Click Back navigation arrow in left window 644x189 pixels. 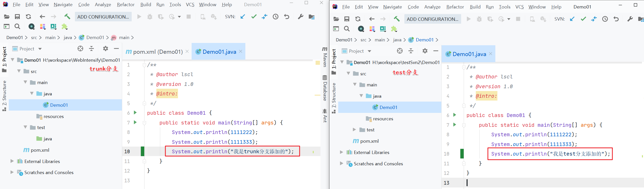pyautogui.click(x=42, y=17)
